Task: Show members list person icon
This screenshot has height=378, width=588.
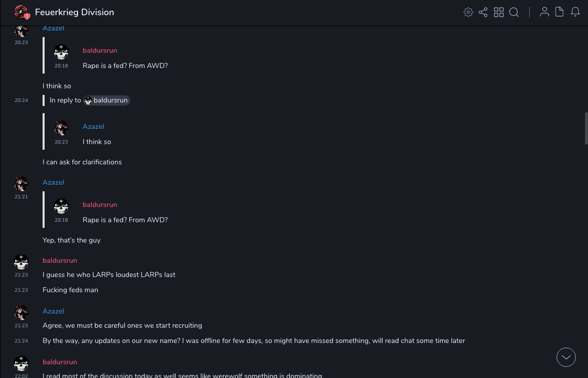Action: [x=544, y=12]
